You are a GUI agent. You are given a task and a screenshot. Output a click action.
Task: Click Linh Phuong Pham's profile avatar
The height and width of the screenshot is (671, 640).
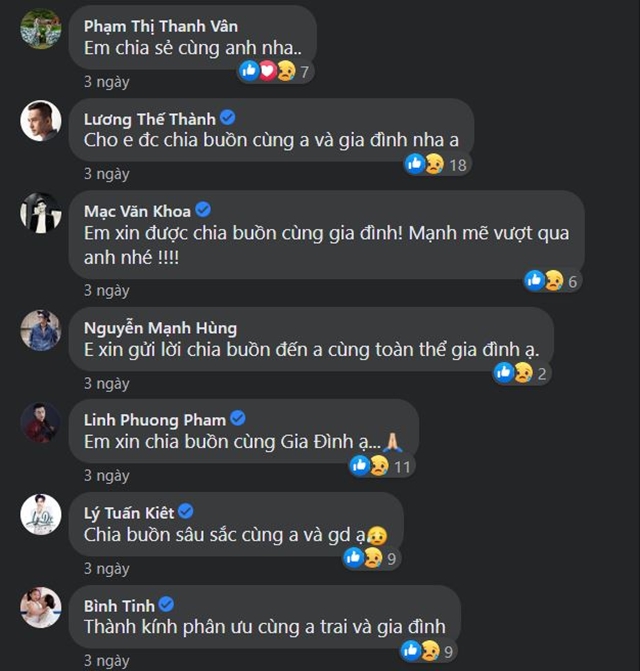click(41, 422)
